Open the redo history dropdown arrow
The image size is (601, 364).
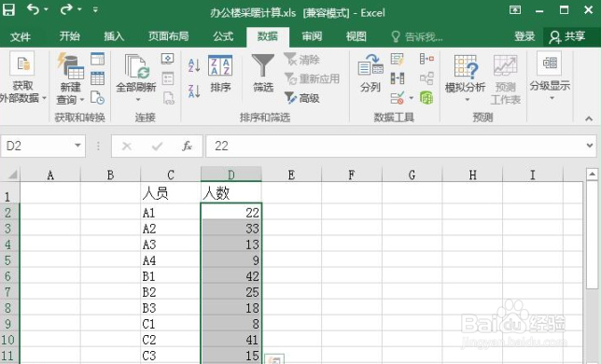(79, 9)
